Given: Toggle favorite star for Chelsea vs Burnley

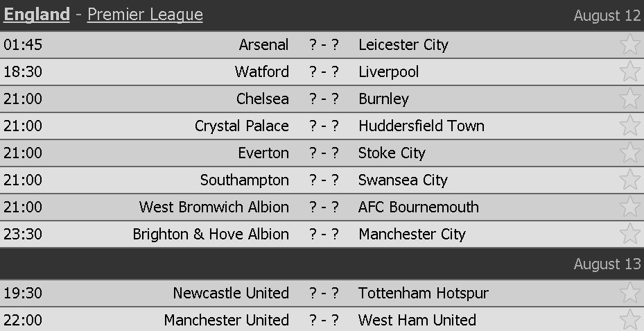Looking at the screenshot, I should click(x=629, y=99).
